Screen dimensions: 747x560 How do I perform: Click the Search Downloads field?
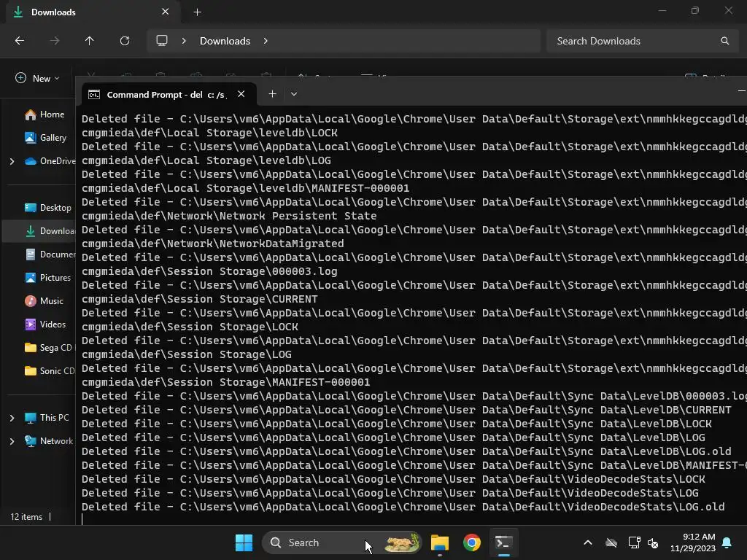643,41
